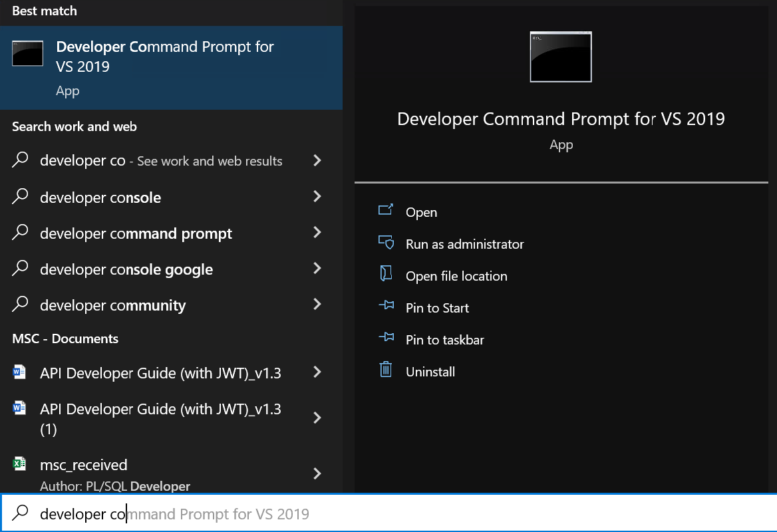
Task: Click magnifier icon in the search box
Action: coord(21,513)
